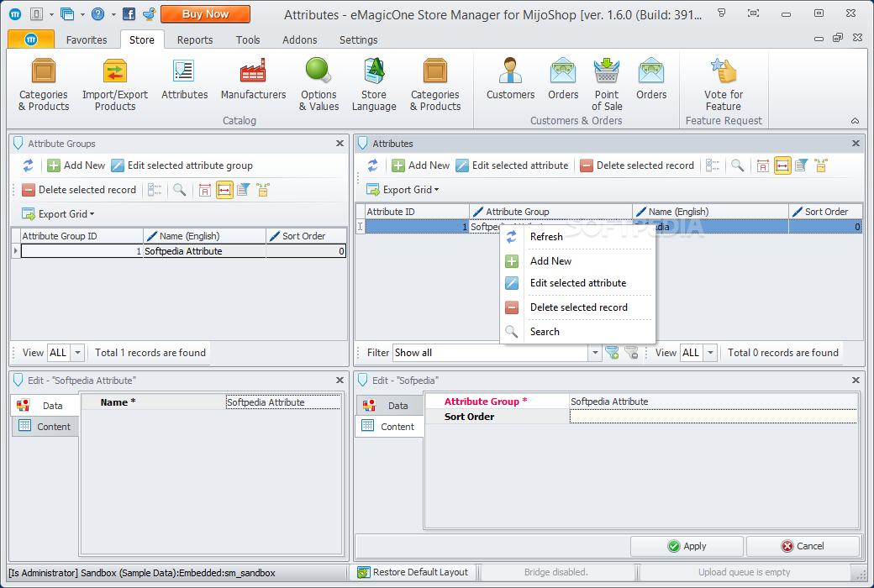874x588 pixels.
Task: Click Add New in Attribute Groups toolbar
Action: [76, 165]
